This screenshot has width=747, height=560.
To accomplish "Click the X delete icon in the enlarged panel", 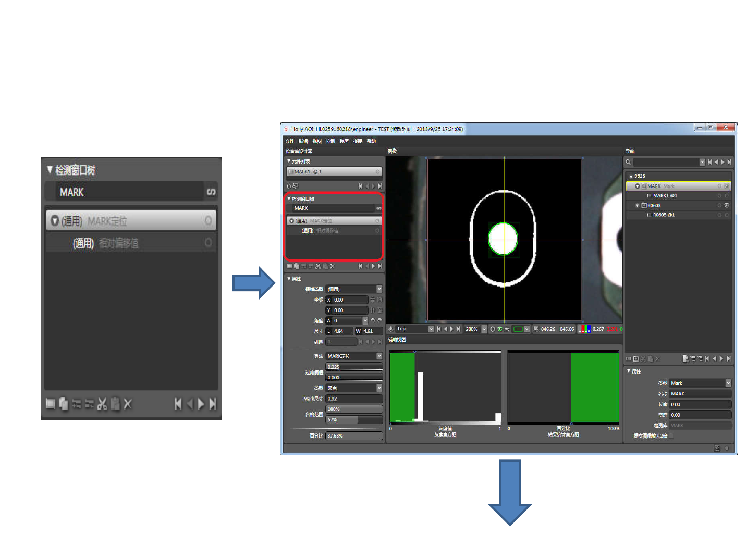I will [x=128, y=404].
